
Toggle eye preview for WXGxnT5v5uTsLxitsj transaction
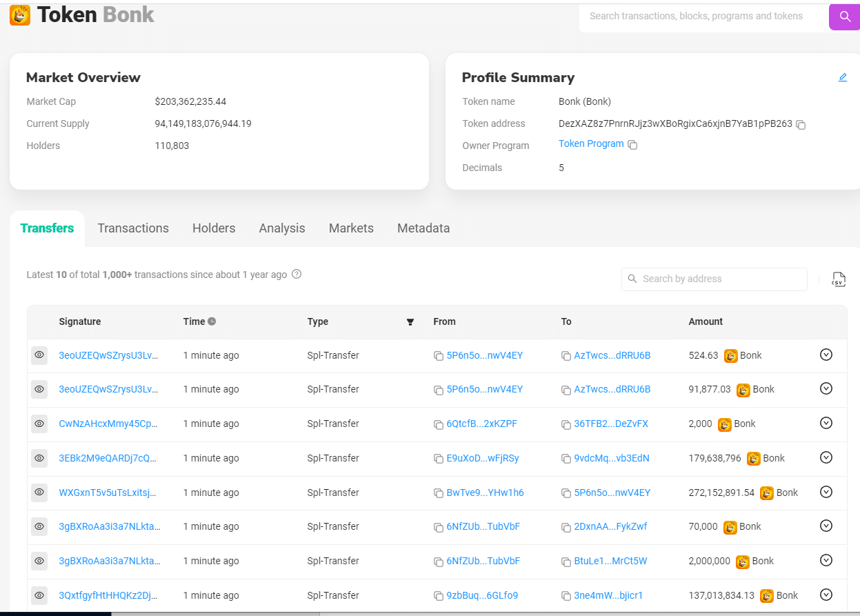coord(39,493)
